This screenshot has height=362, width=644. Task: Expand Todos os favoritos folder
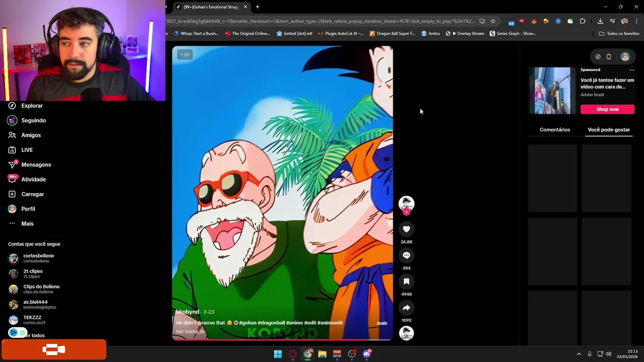(619, 34)
